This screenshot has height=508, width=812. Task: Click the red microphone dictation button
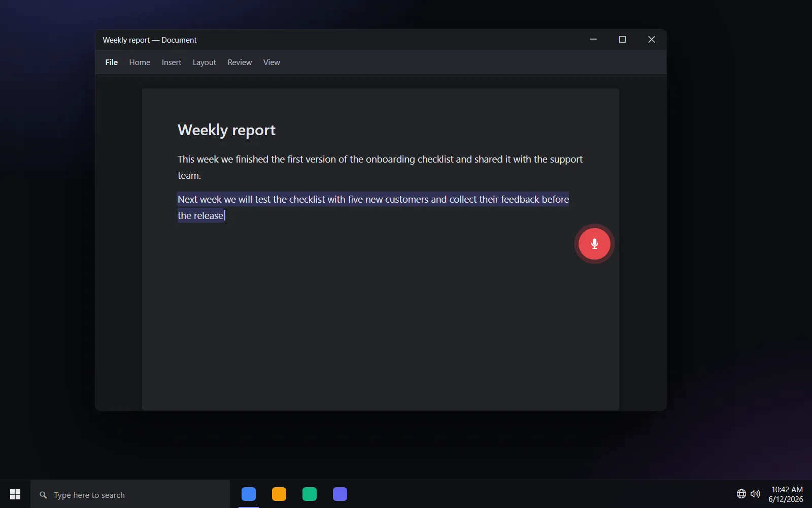click(594, 244)
